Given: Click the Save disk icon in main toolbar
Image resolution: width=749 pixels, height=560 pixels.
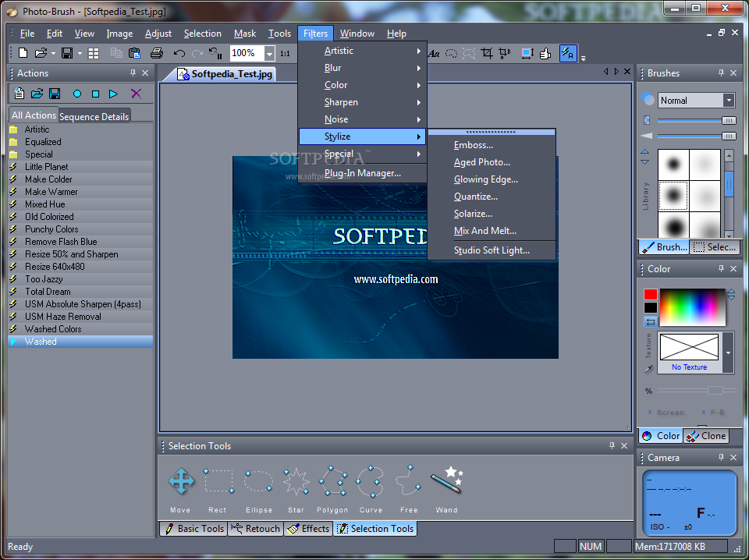Looking at the screenshot, I should pyautogui.click(x=67, y=53).
